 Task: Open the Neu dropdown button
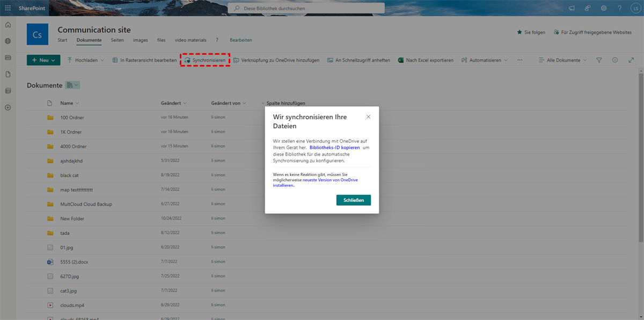pyautogui.click(x=43, y=60)
